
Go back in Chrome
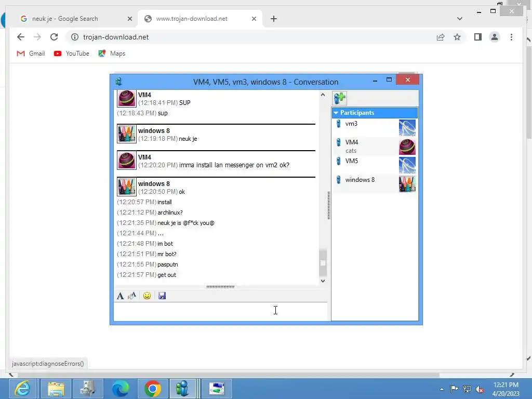[x=21, y=37]
